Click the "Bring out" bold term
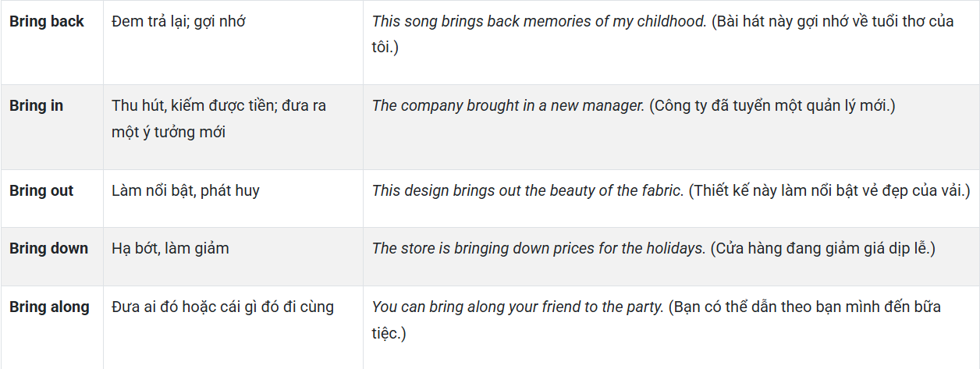980x369 pixels. [41, 191]
